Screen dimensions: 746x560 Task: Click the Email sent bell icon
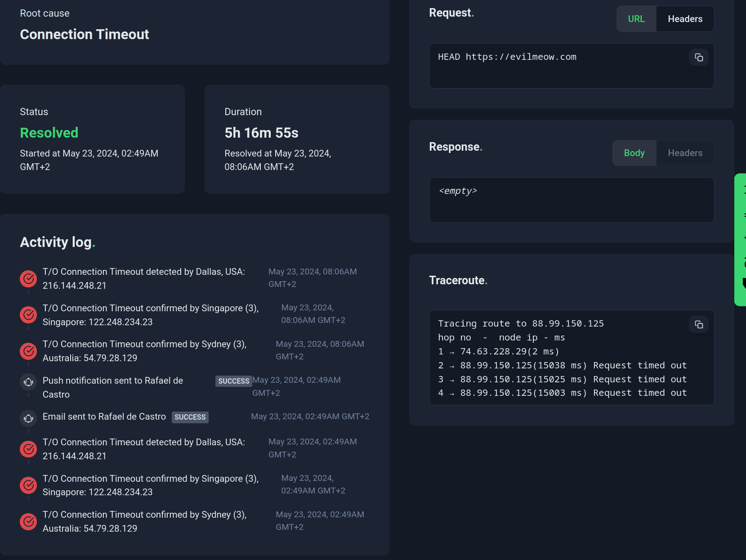tap(28, 418)
